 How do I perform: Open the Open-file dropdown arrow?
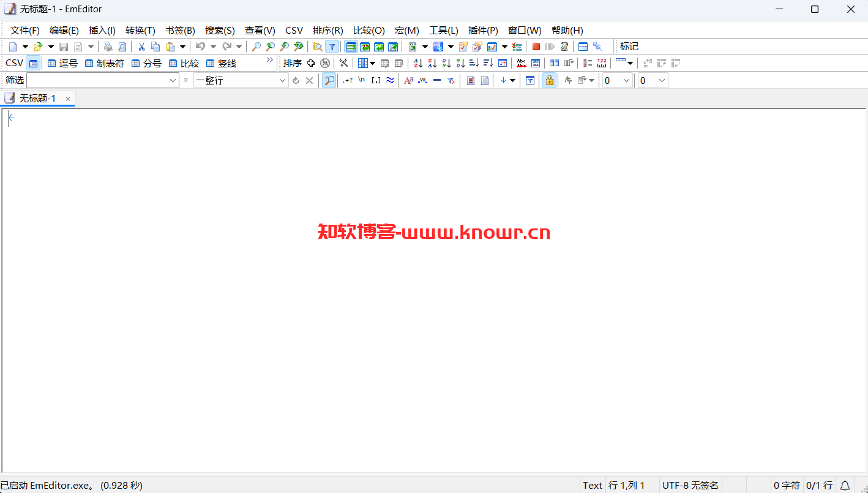click(51, 47)
